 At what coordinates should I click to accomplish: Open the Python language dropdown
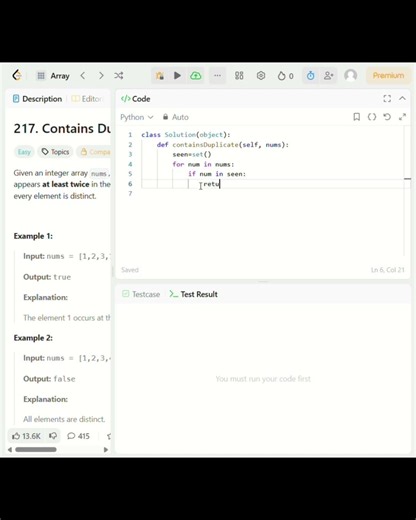[137, 117]
